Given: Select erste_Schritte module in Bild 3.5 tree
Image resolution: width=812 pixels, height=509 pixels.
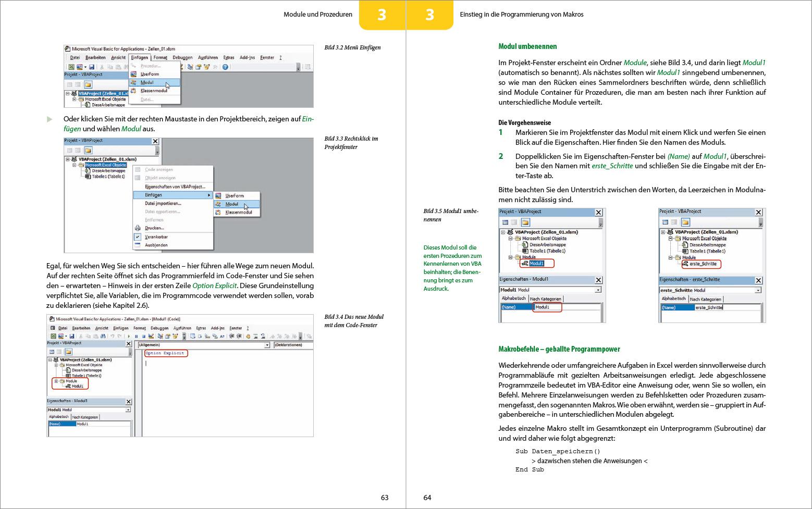Looking at the screenshot, I should [x=703, y=264].
